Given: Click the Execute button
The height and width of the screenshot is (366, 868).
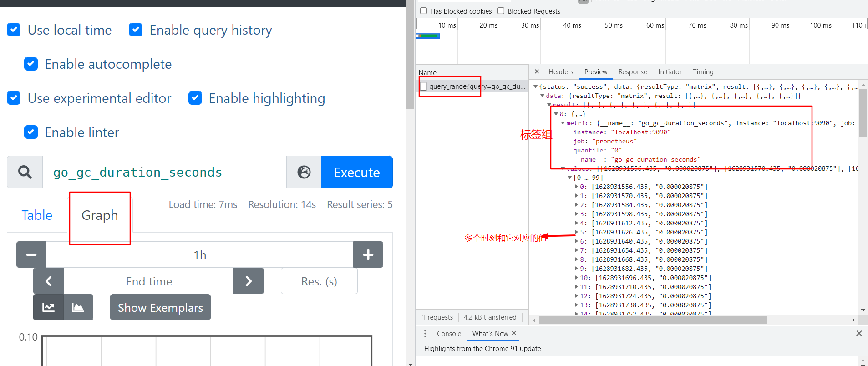Looking at the screenshot, I should pos(357,172).
